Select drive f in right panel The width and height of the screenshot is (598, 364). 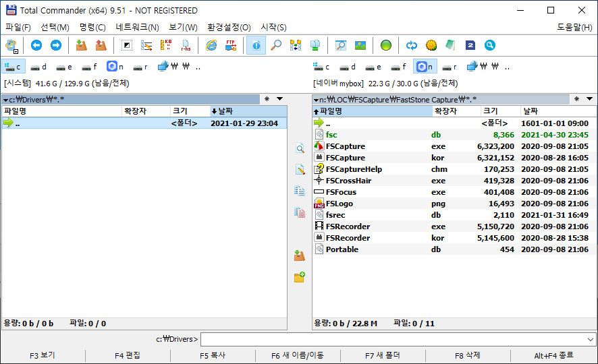pyautogui.click(x=399, y=67)
